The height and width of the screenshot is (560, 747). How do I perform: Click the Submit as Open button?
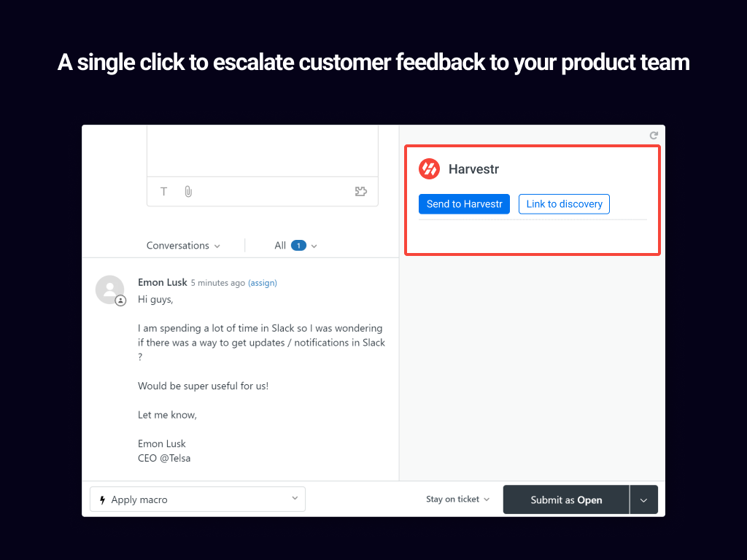tap(566, 500)
